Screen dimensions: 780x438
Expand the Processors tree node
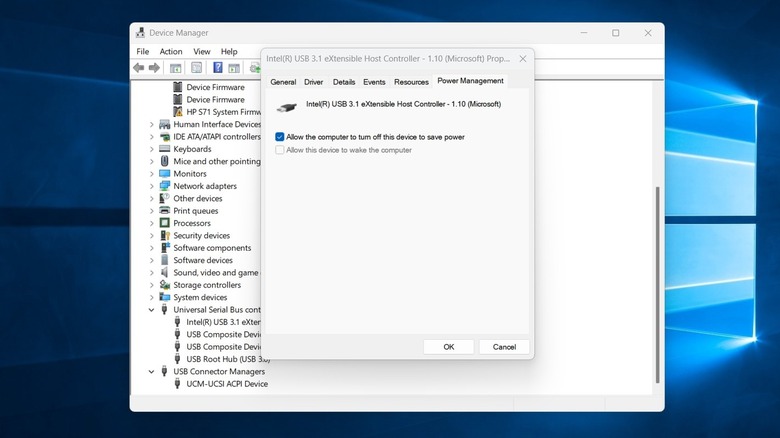coord(152,223)
